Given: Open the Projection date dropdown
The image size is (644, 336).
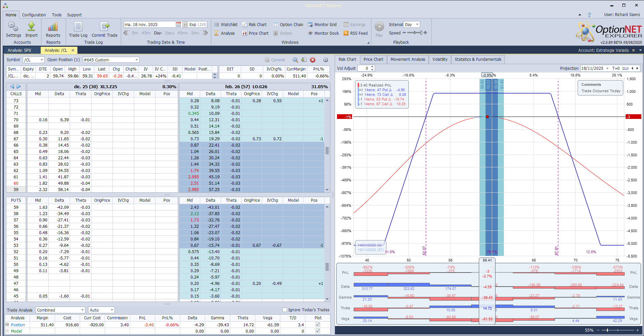Looking at the screenshot, I should [607, 68].
